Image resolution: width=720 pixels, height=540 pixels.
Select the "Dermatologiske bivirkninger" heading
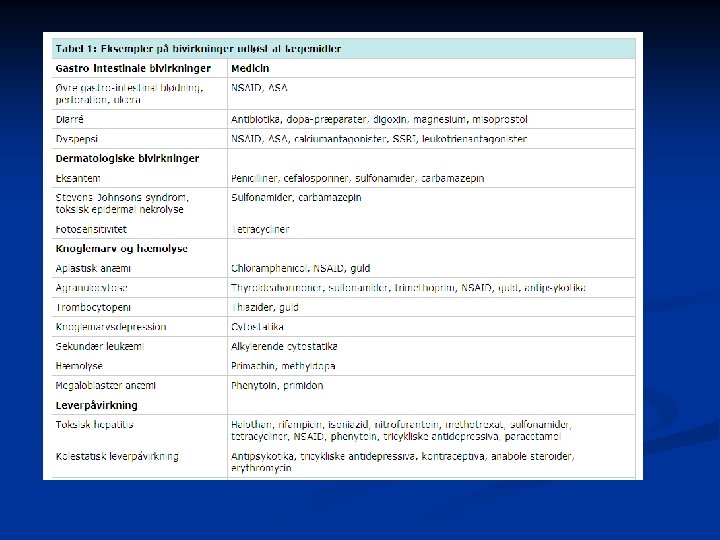point(127,158)
